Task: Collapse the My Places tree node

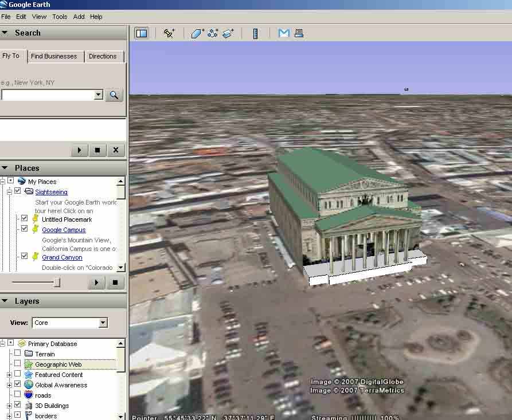Action: pos(2,181)
